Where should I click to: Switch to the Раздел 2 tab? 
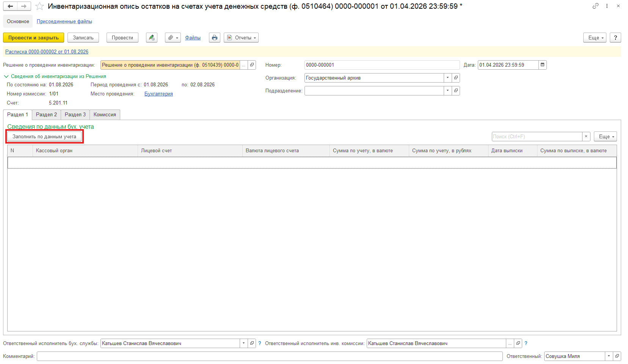pos(46,114)
